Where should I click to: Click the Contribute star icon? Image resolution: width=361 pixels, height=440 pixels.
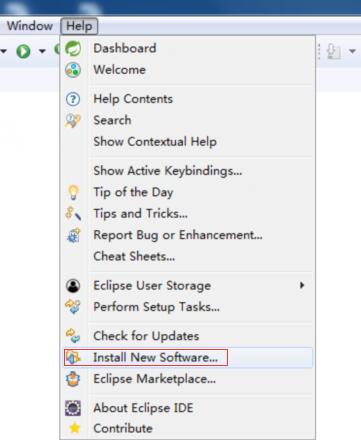click(x=75, y=428)
